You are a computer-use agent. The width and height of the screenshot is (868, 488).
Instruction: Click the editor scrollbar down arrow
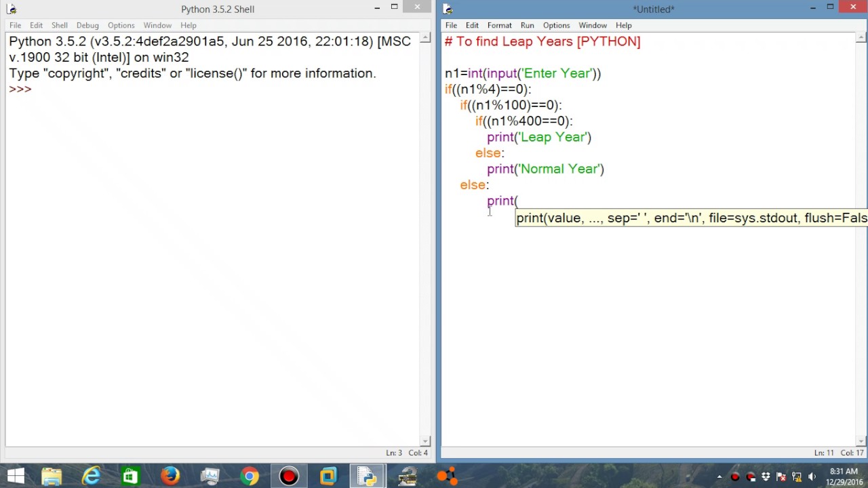(861, 441)
